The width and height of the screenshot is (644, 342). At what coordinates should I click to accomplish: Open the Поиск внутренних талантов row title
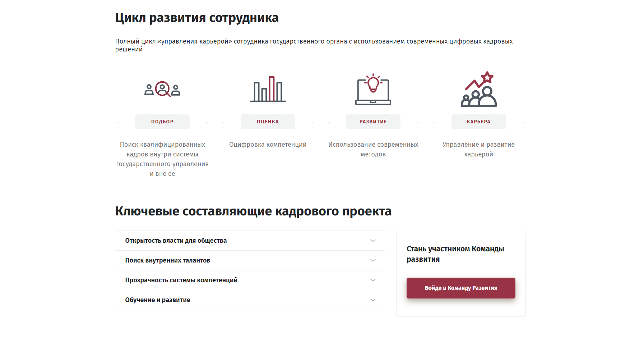tap(168, 260)
